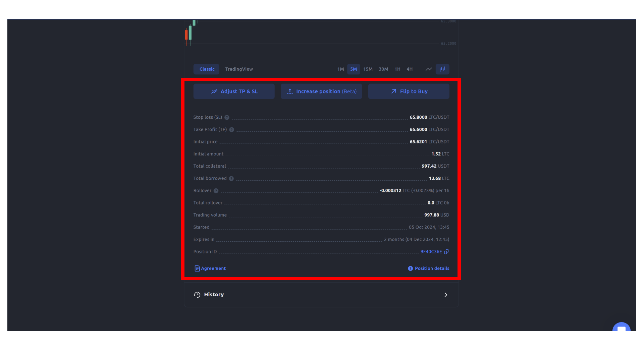This screenshot has height=362, width=644.
Task: Click the candlestick chart type icon
Action: click(443, 69)
